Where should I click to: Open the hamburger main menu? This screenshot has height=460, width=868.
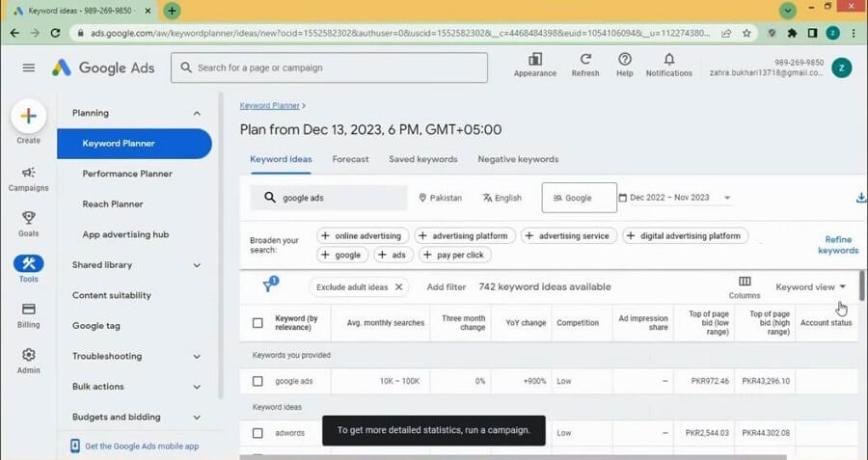point(29,68)
